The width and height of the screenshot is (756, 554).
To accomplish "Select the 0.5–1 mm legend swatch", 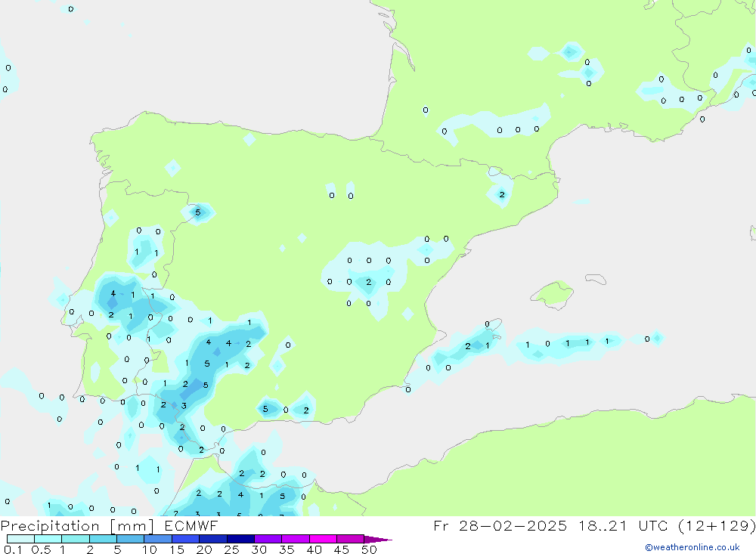I will [x=48, y=539].
